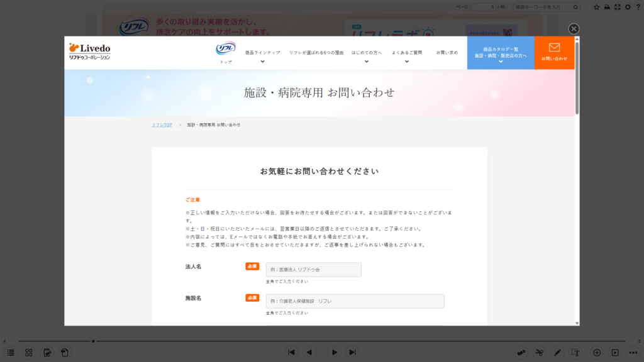Click the 法人名 input field
This screenshot has height=362, width=644.
pos(313,270)
